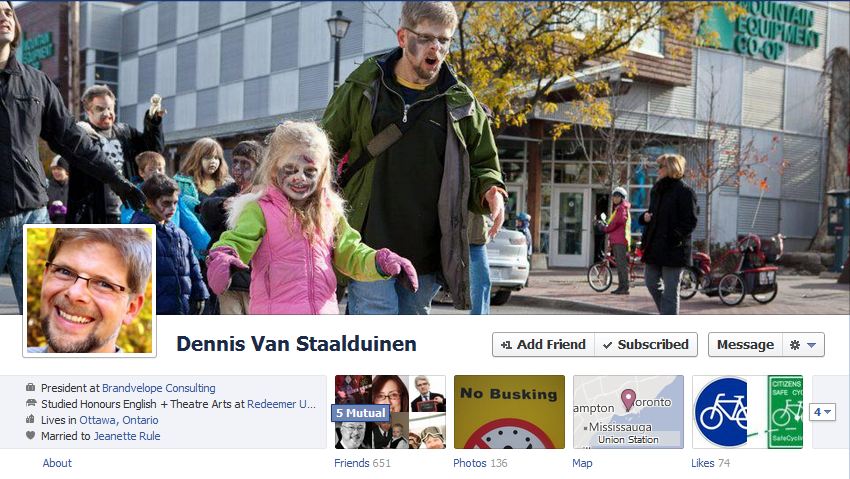850x479 pixels.
Task: Open the dropdown arrow next to gear
Action: (x=812, y=345)
